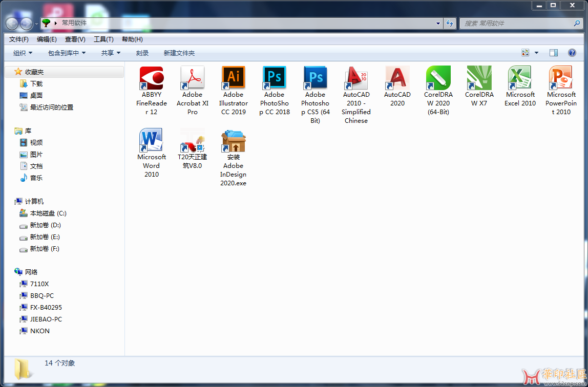Expand the 共享 dropdown
Viewport: 588px width, 387px height.
click(x=111, y=53)
